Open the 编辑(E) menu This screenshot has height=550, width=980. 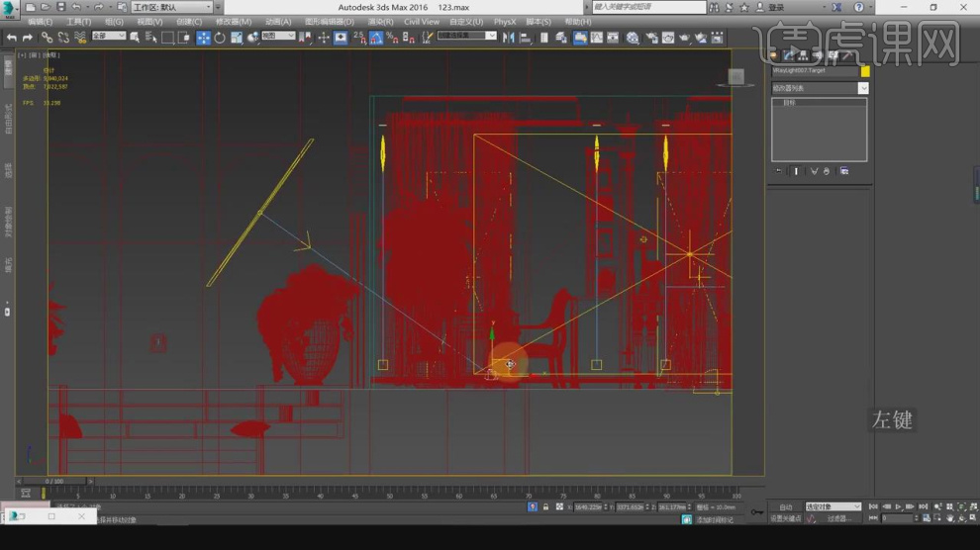[x=40, y=22]
